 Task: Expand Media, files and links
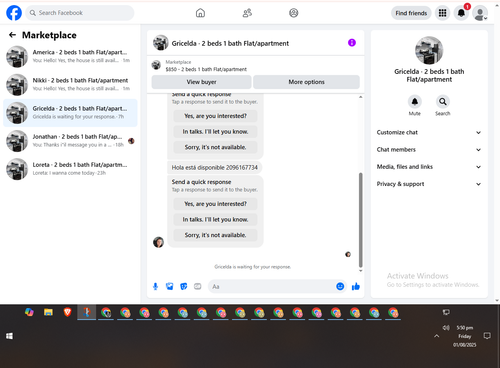(x=429, y=167)
